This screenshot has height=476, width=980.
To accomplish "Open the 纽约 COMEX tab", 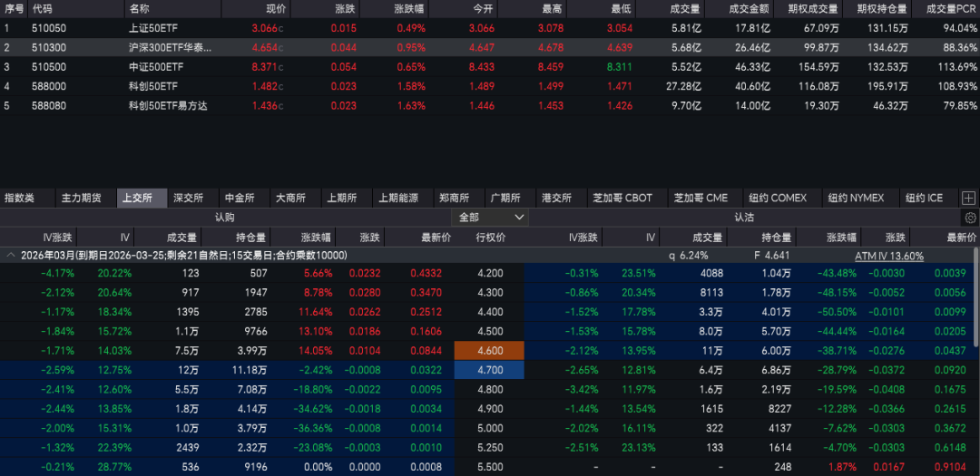I will click(x=778, y=198).
